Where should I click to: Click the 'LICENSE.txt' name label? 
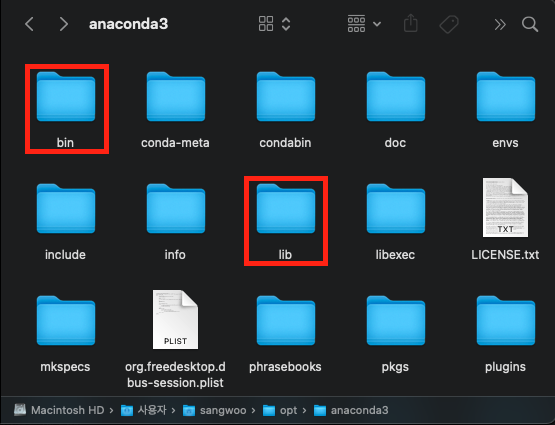[x=505, y=254]
